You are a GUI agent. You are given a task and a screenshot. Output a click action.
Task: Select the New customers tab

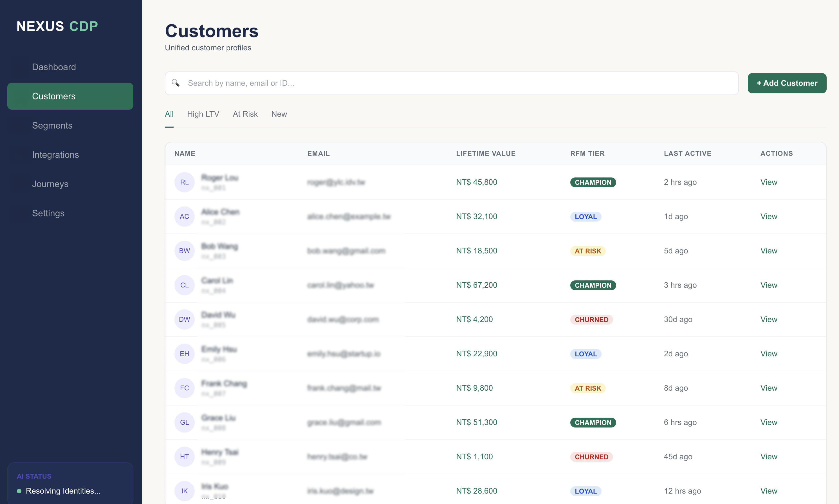279,114
